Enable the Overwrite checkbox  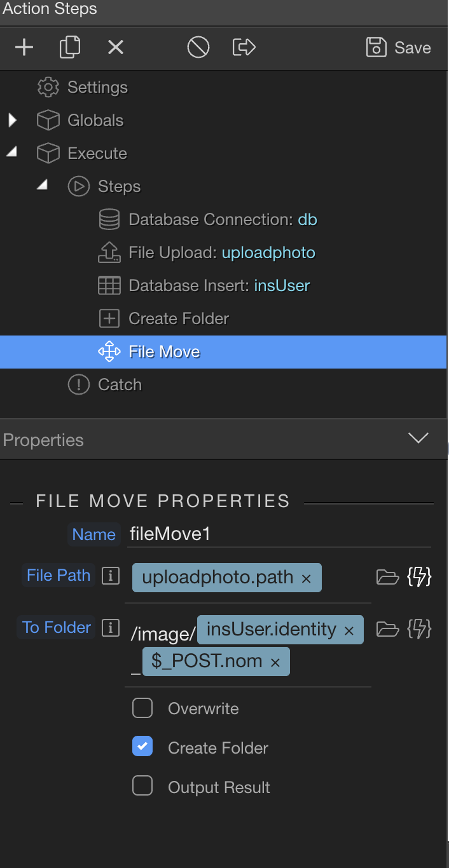click(x=142, y=708)
